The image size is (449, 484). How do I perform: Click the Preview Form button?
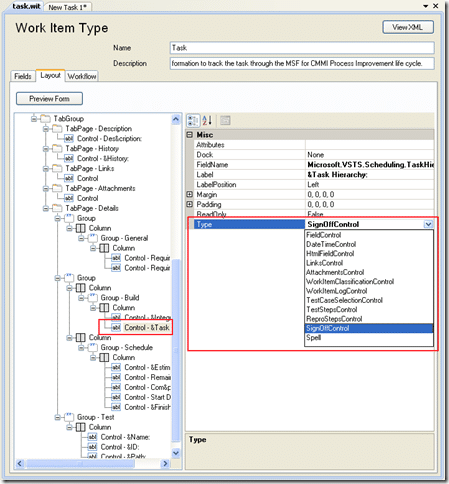click(x=49, y=99)
